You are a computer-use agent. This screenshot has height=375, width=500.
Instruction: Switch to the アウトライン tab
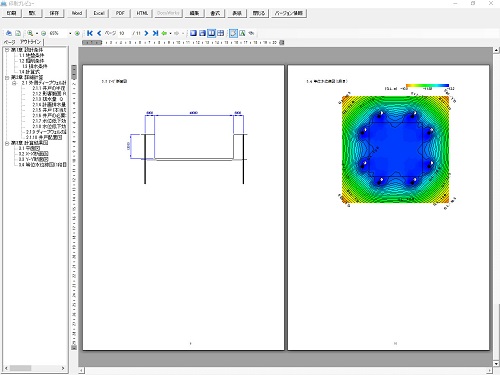click(30, 42)
